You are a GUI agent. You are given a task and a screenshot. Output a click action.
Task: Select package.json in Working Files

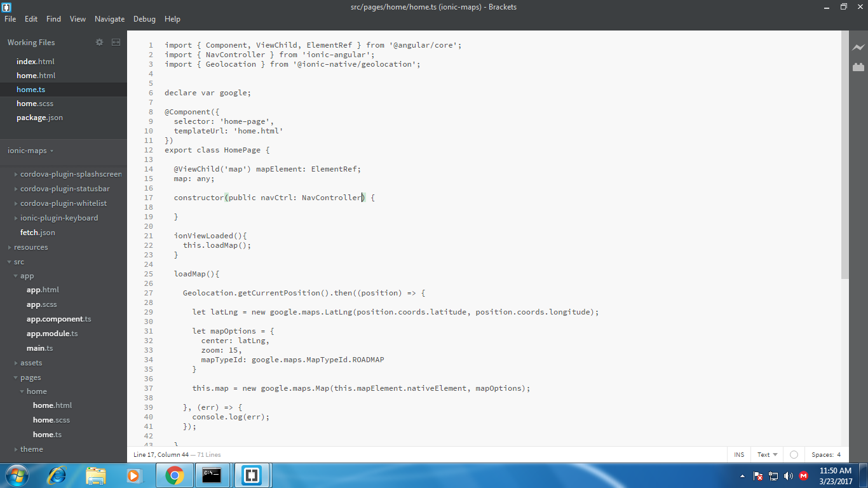point(39,118)
